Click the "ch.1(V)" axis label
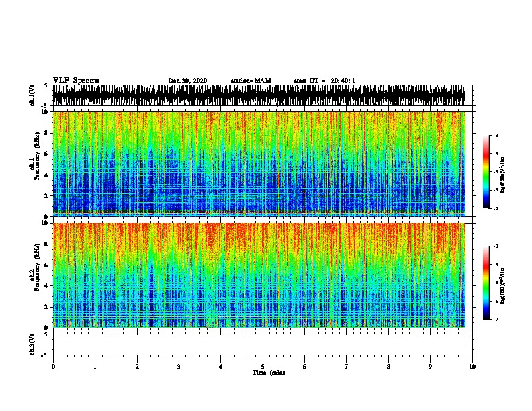The image size is (532, 411). point(32,95)
